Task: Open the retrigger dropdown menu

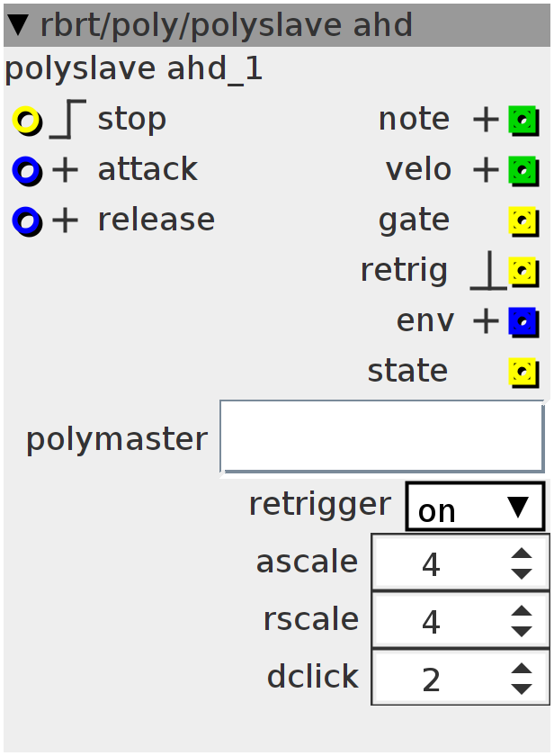Action: [x=475, y=506]
